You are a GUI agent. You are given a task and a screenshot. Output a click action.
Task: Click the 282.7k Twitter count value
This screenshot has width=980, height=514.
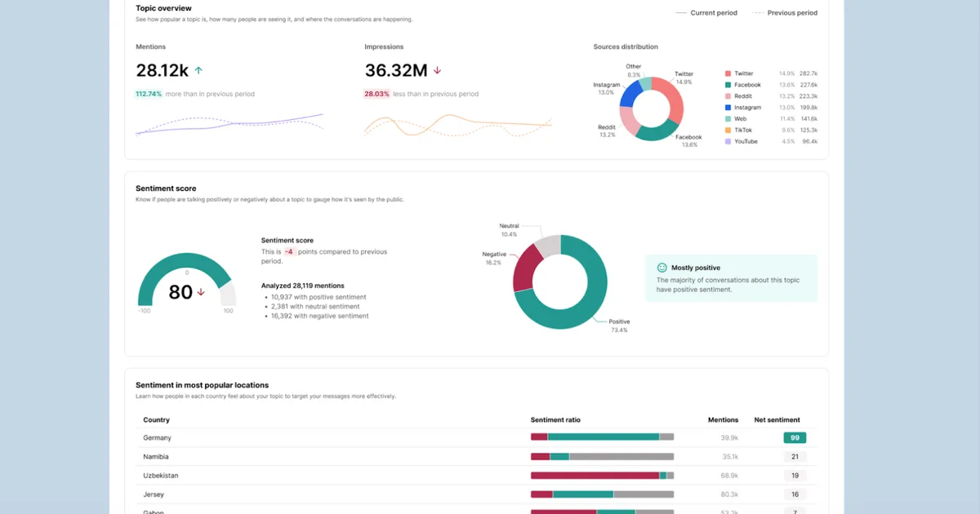(x=808, y=73)
